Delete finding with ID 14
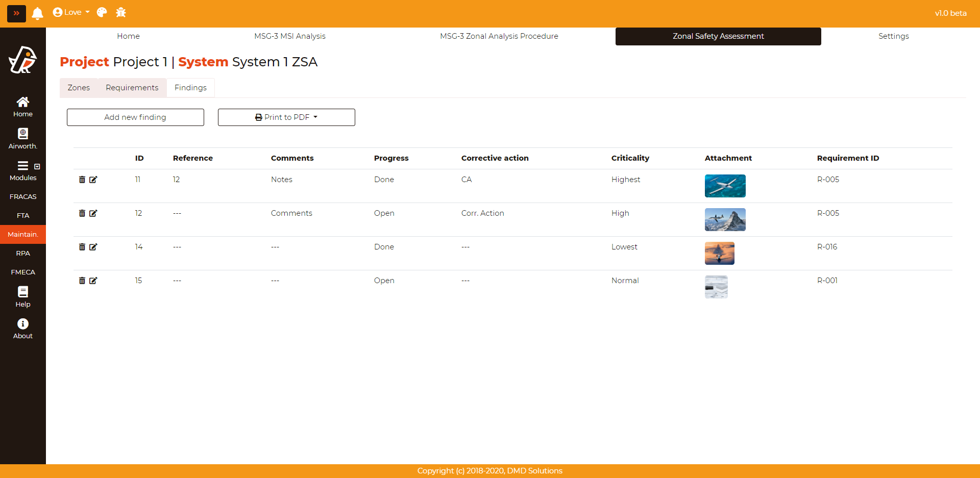 coord(82,247)
